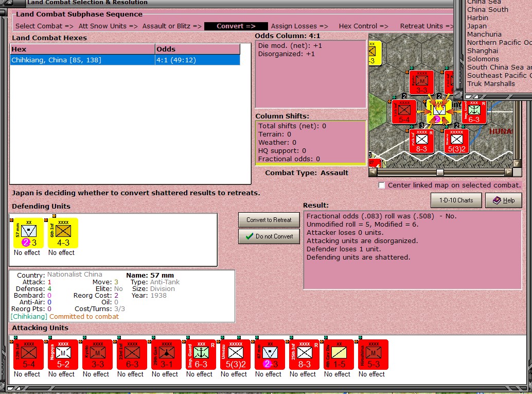532x394 pixels.
Task: Select Northern Pacific Ocean in the map list
Action: click(x=500, y=42)
